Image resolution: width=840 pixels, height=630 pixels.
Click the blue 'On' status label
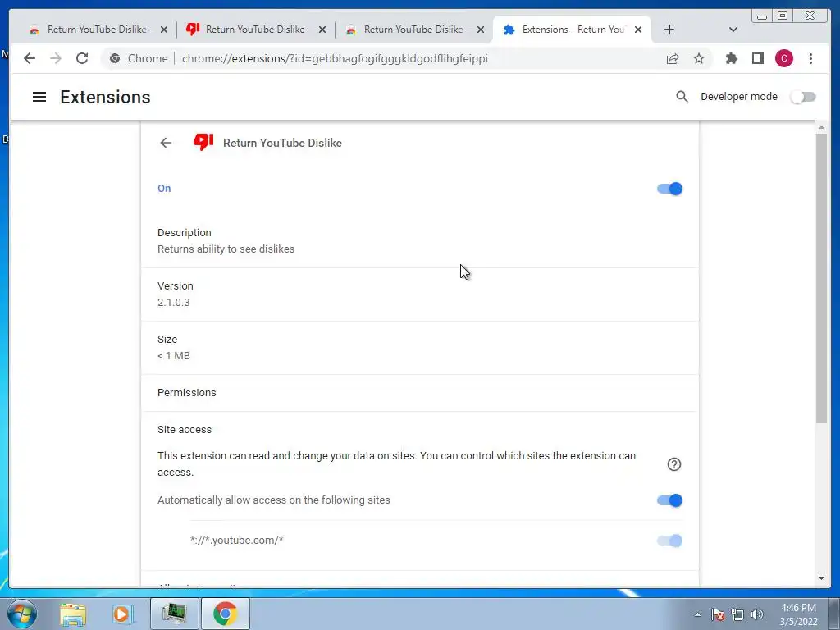[164, 189]
